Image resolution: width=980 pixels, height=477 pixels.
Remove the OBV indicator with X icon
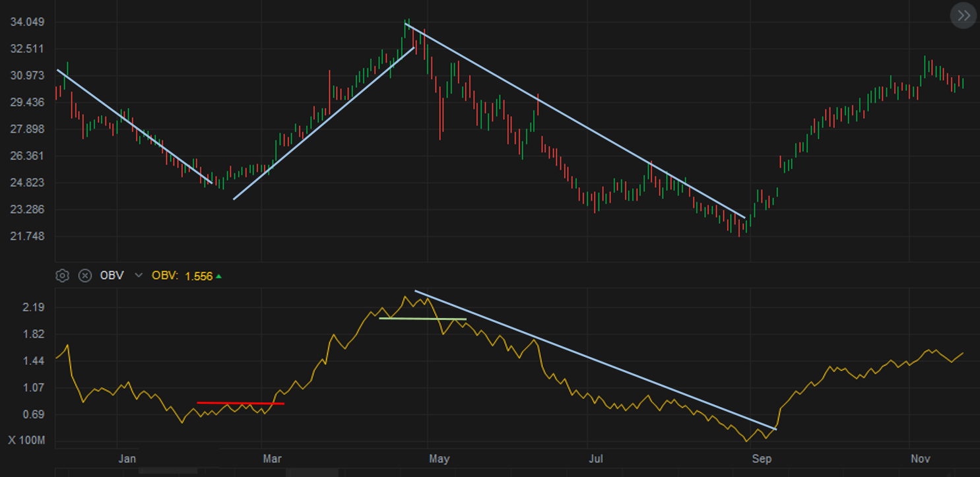tap(84, 276)
